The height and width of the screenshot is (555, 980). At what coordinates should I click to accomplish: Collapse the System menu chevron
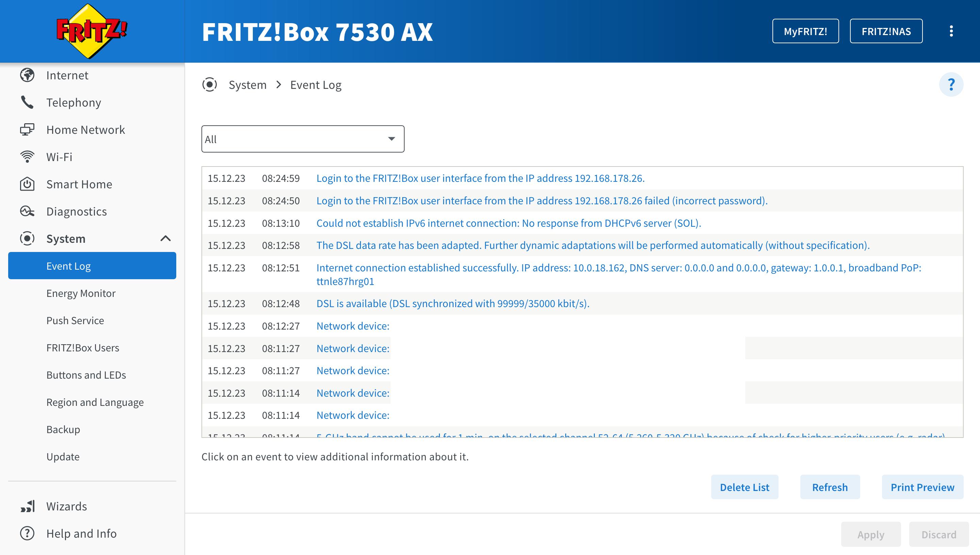(x=165, y=239)
